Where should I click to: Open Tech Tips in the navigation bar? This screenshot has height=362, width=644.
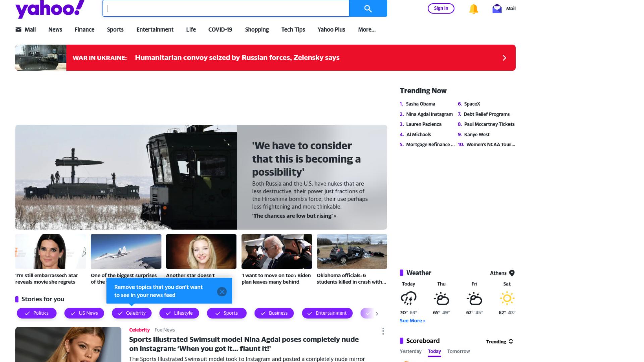tap(293, 29)
